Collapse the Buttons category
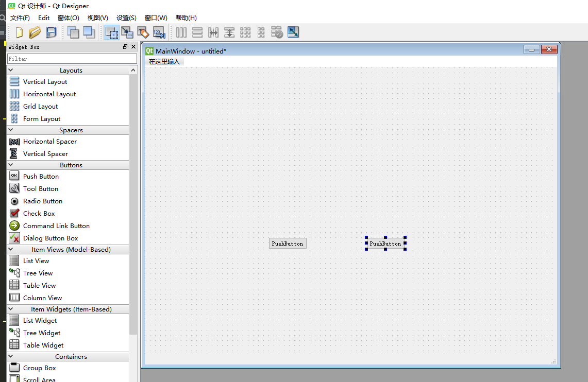Screen dimensions: 588x382 pos(11,165)
